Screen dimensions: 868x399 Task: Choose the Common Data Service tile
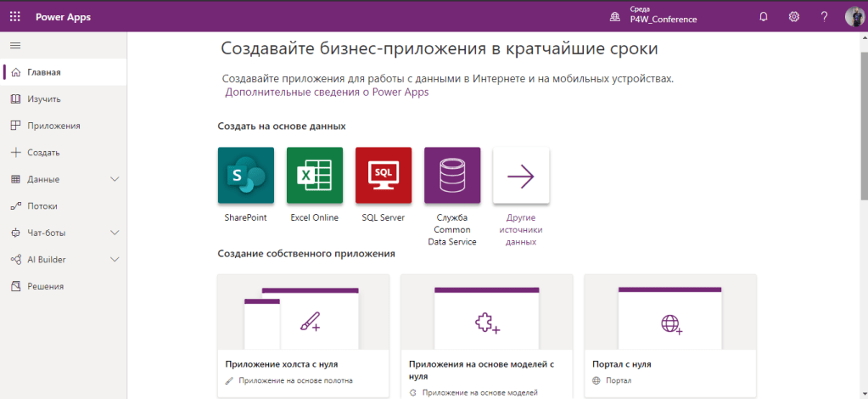(452, 176)
